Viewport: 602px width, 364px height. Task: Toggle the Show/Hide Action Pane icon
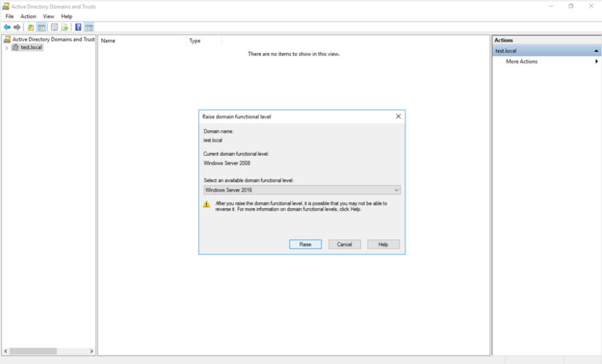point(89,27)
